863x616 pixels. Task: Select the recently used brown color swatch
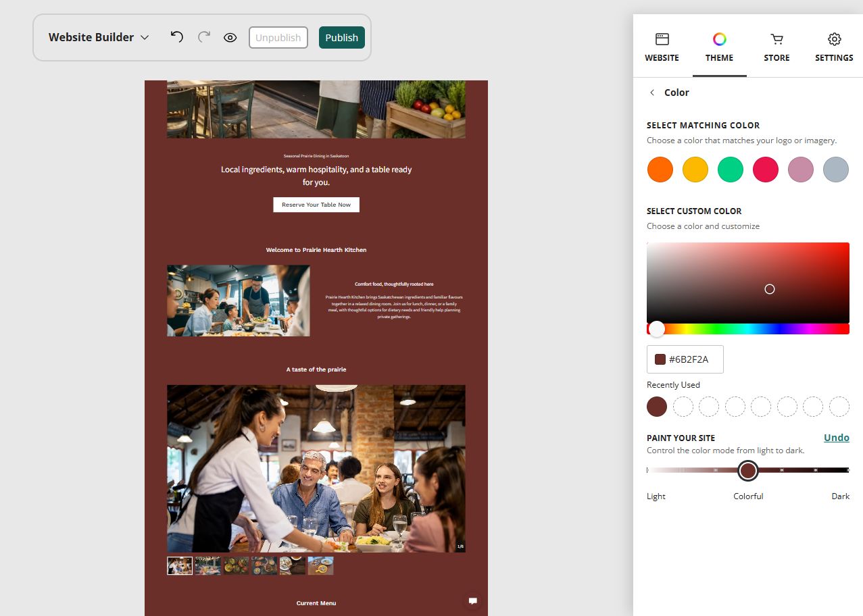(657, 407)
